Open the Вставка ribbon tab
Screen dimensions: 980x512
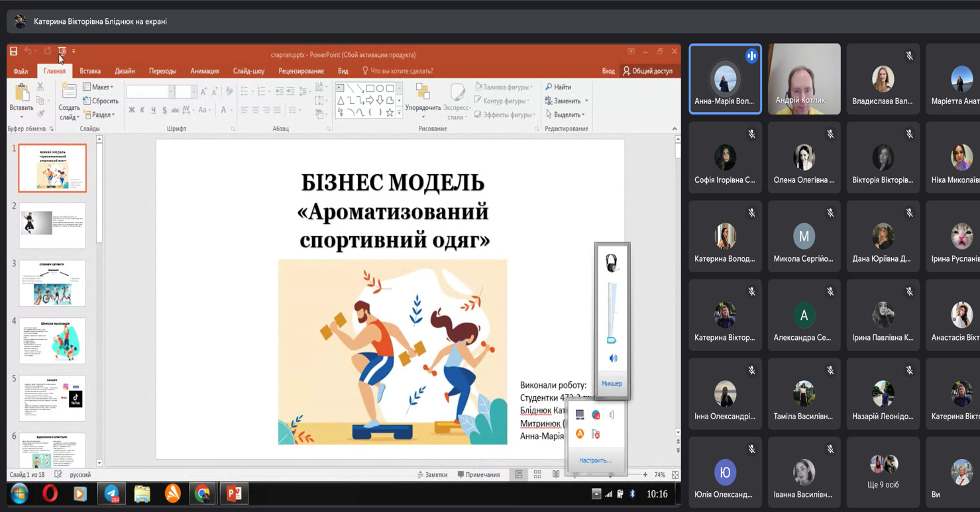pyautogui.click(x=90, y=71)
